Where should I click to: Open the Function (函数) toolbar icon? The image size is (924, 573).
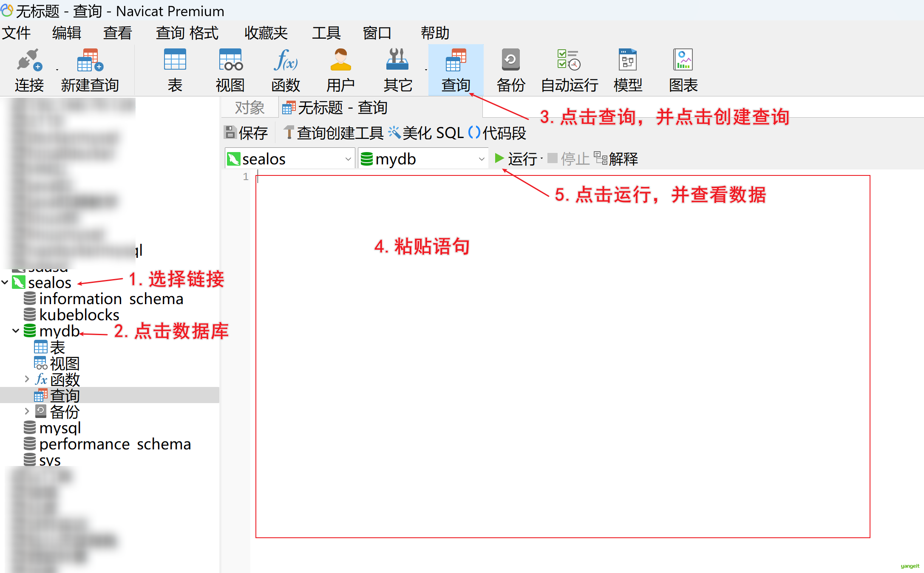click(x=286, y=70)
